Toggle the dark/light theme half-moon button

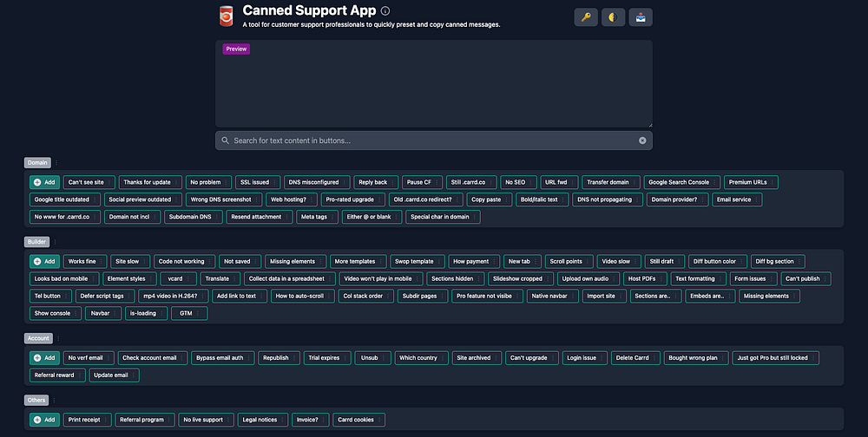[x=613, y=17]
